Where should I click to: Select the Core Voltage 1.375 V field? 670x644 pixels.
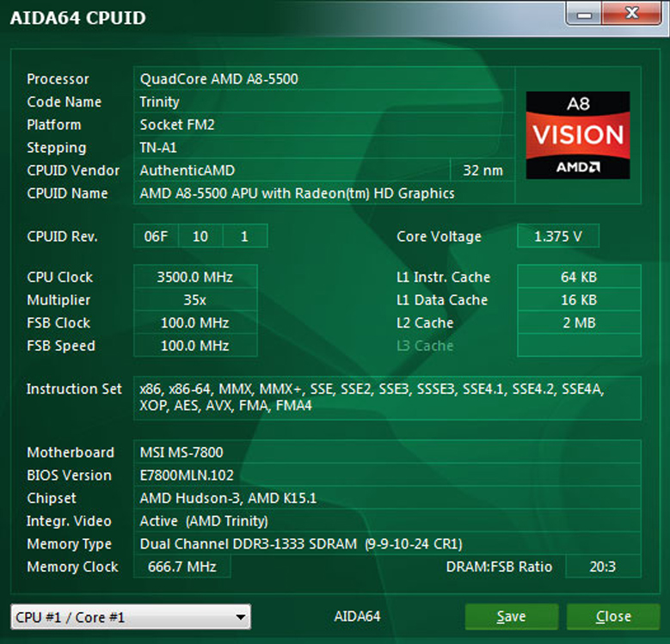(557, 236)
